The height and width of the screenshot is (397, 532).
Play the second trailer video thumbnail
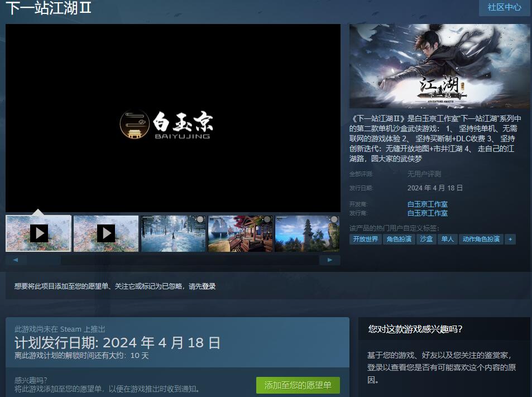(106, 233)
